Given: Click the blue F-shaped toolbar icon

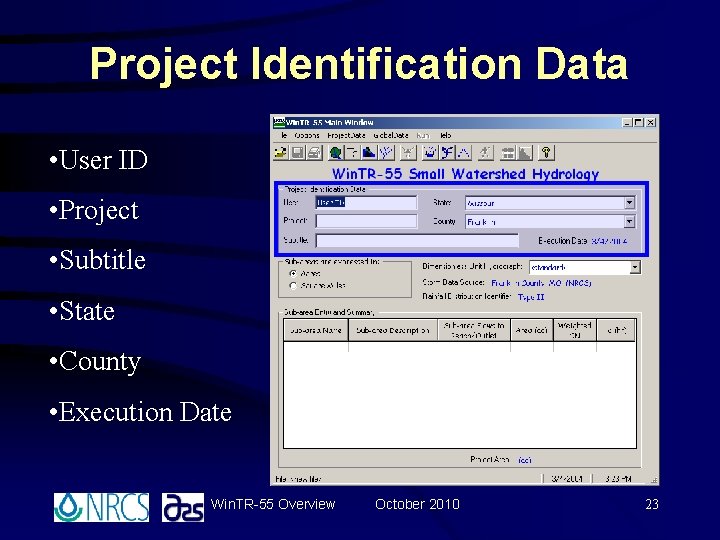Looking at the screenshot, I should click(447, 152).
